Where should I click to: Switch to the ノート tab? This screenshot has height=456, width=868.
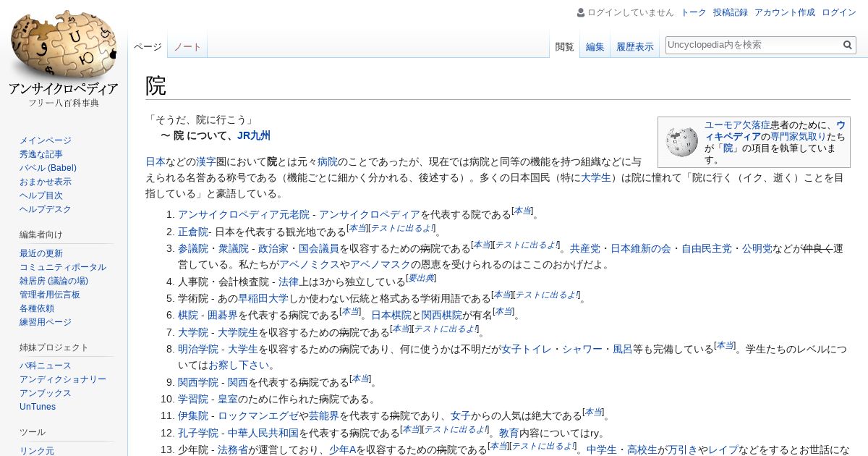tap(187, 46)
